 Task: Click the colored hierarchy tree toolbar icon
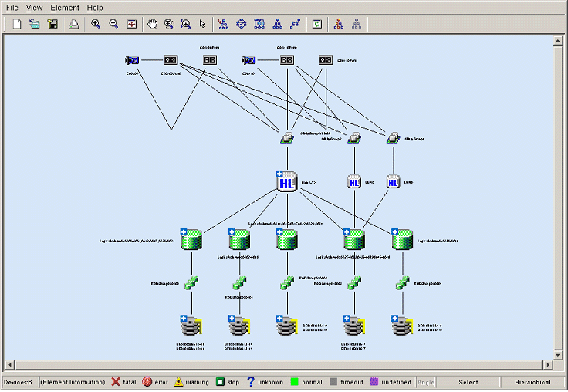339,24
